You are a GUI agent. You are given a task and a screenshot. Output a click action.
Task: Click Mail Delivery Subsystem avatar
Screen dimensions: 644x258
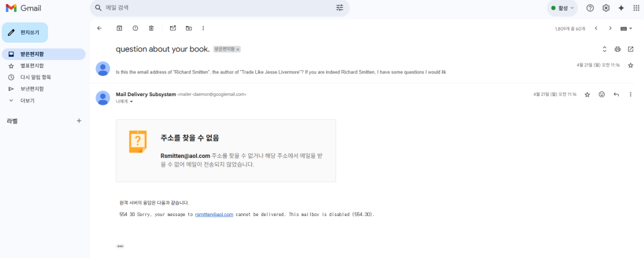tap(103, 98)
